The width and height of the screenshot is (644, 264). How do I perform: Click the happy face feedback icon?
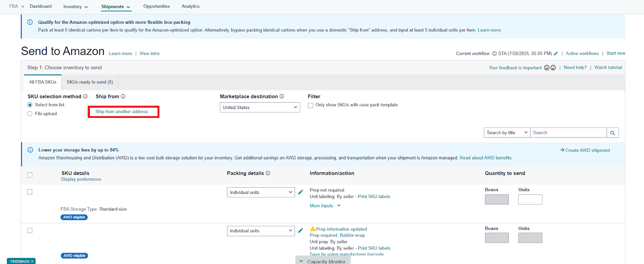(547, 68)
